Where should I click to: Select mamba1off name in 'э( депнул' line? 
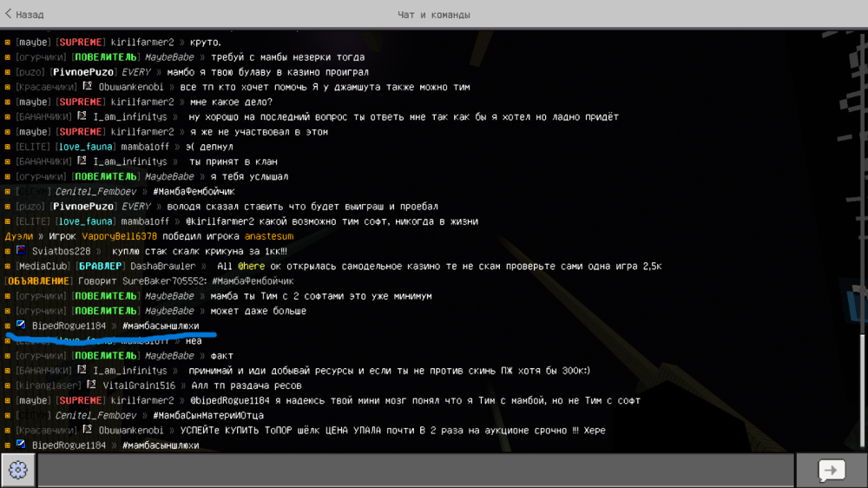click(145, 147)
